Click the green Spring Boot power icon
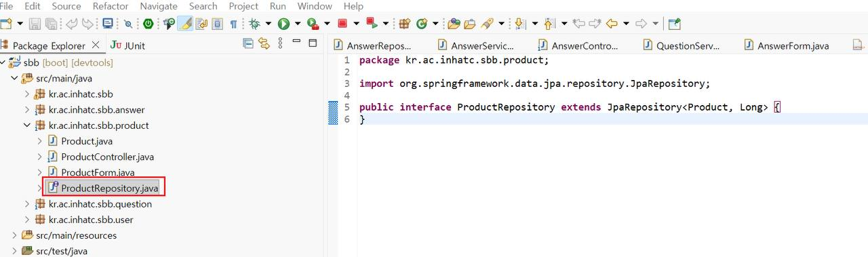The height and width of the screenshot is (257, 868). [x=148, y=24]
